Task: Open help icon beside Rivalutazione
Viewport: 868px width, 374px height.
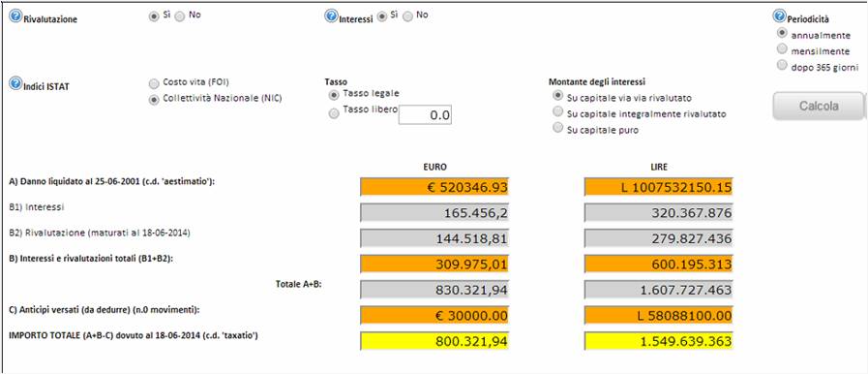Action: (x=15, y=16)
